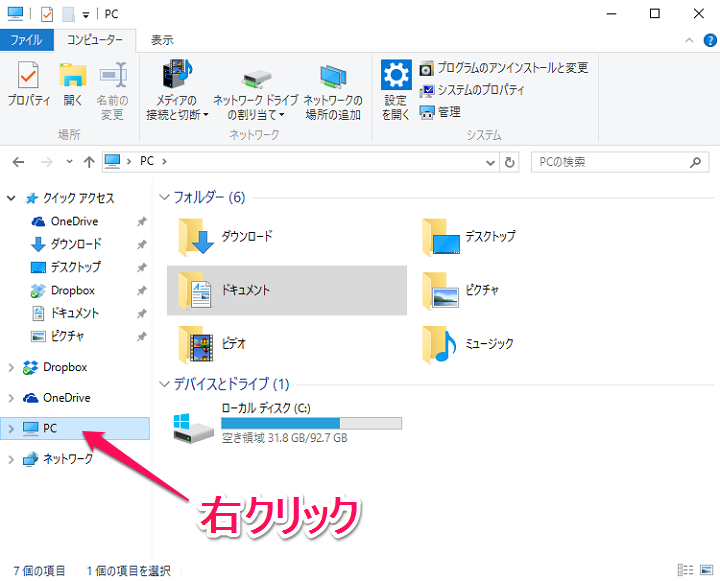
Task: Expand the Dropbox tree node
Action: pos(11,367)
